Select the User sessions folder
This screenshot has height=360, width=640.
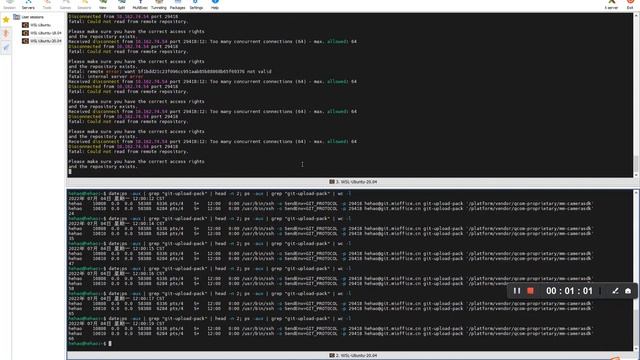pos(28,17)
